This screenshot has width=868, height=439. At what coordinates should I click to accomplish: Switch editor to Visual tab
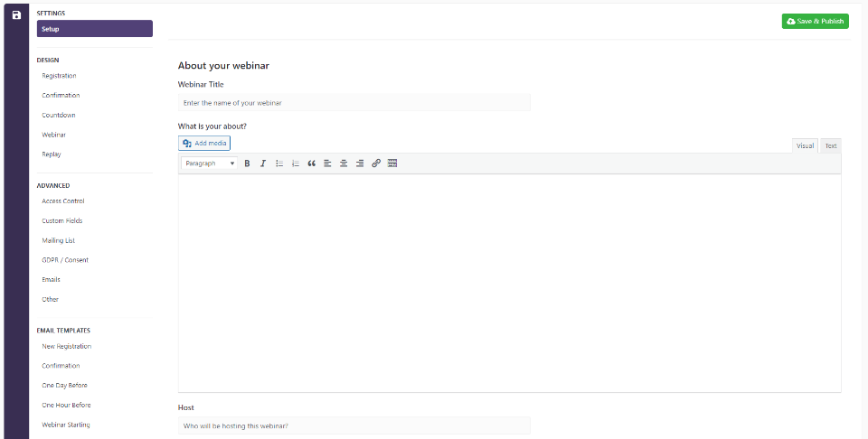(805, 146)
